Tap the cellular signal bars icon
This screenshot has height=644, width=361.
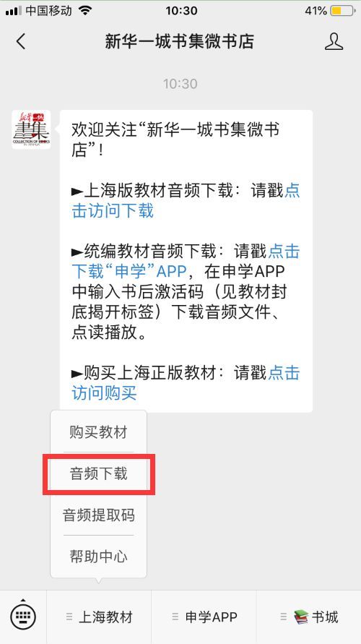click(14, 11)
